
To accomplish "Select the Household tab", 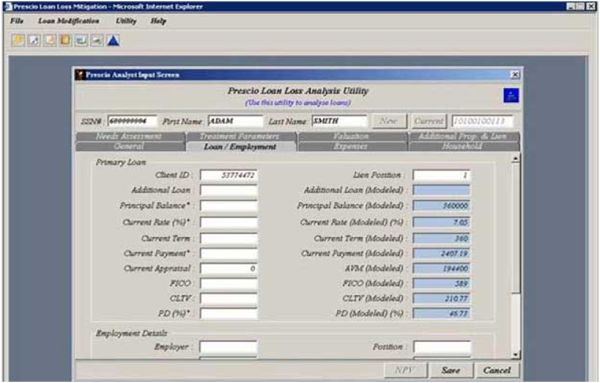I will point(462,146).
